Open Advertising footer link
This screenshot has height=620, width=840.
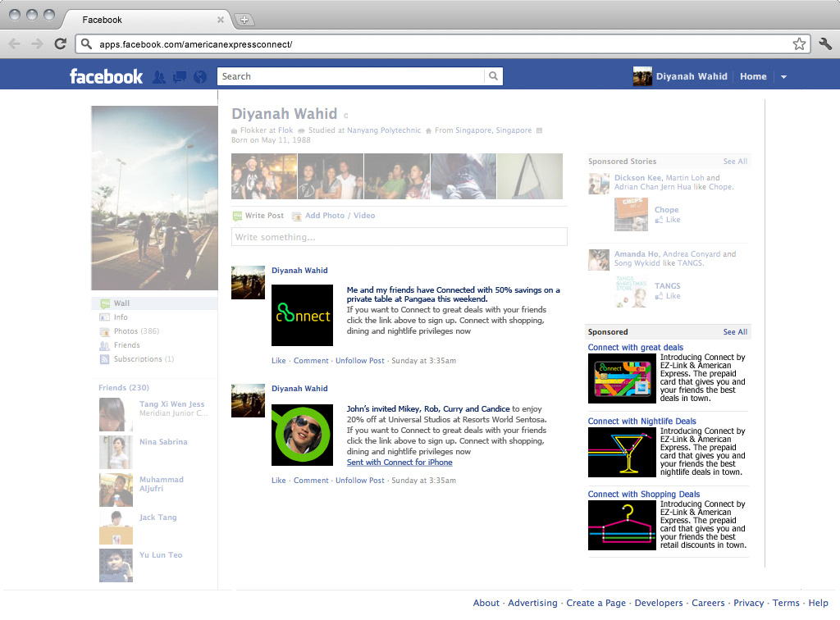532,603
